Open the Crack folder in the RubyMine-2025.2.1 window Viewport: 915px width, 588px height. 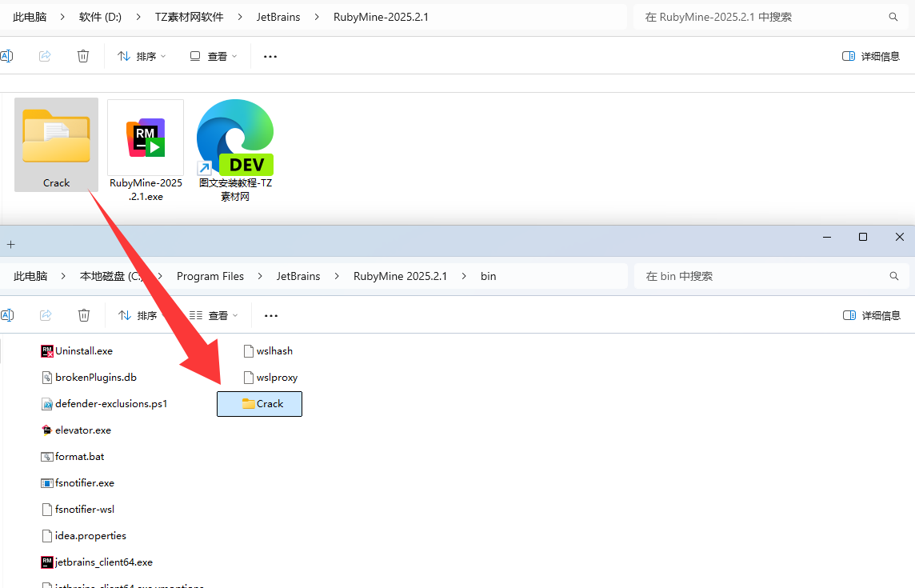tap(57, 145)
